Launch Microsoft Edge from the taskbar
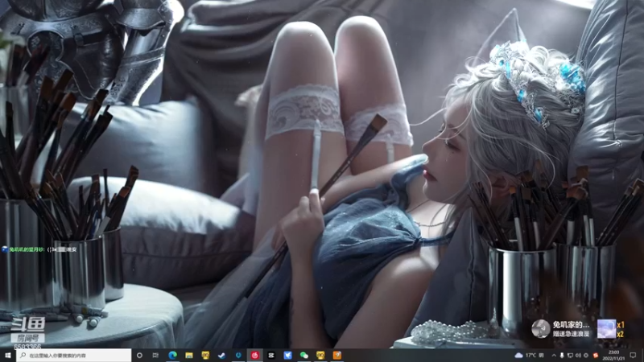644x362 pixels. click(x=172, y=356)
